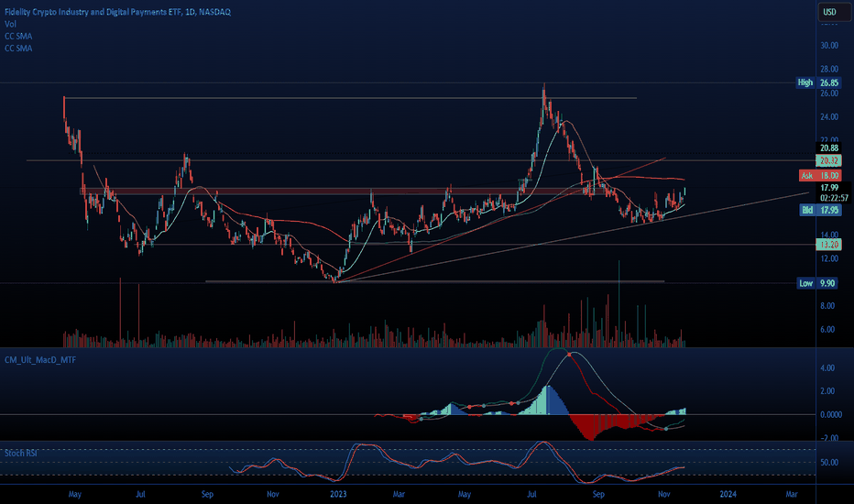854x504 pixels.
Task: Click the current price 17.99 label
Action: tap(829, 188)
